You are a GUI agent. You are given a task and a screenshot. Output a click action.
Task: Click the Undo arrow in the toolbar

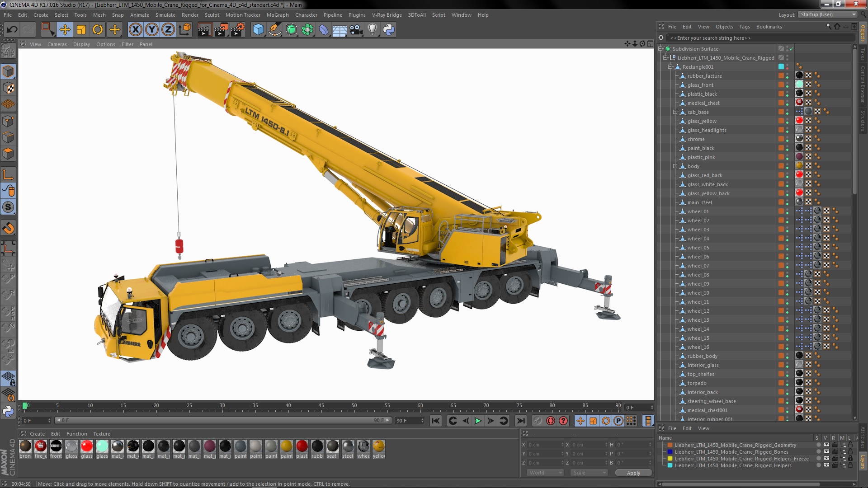tap(12, 30)
